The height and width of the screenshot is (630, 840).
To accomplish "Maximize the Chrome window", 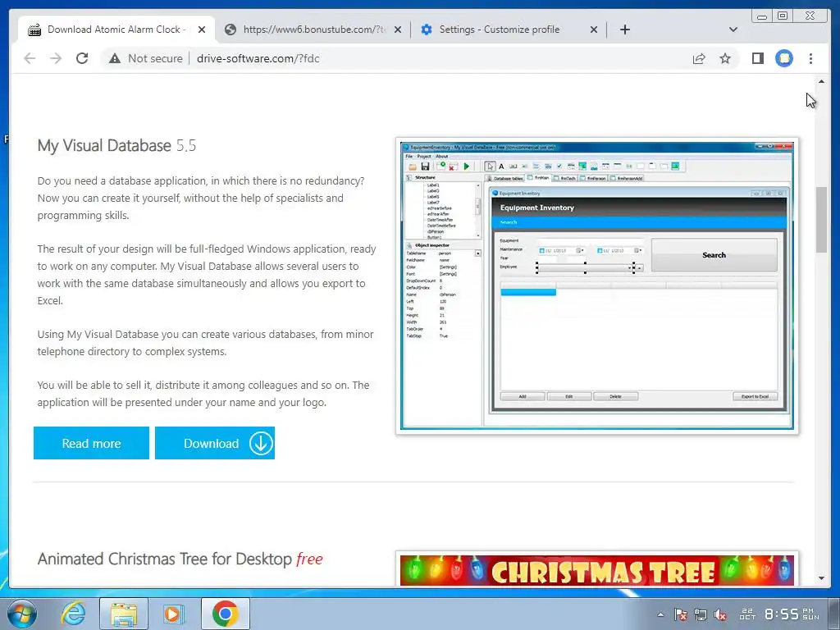I will [783, 16].
